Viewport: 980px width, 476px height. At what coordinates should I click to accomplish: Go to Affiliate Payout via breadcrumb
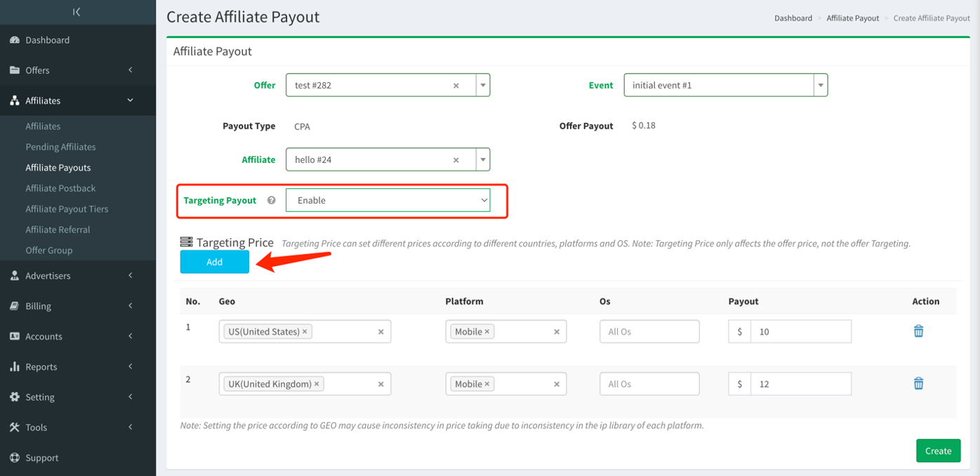[853, 18]
